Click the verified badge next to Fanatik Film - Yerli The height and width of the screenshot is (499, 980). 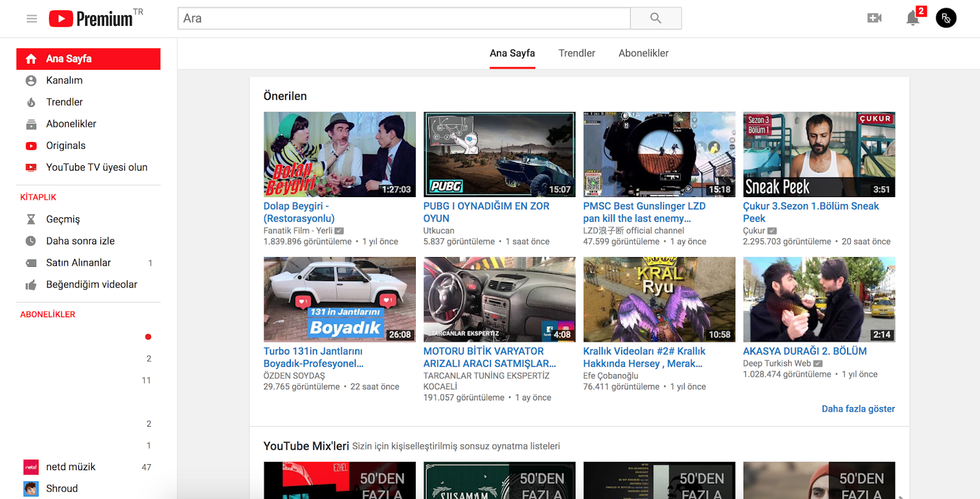pos(339,231)
